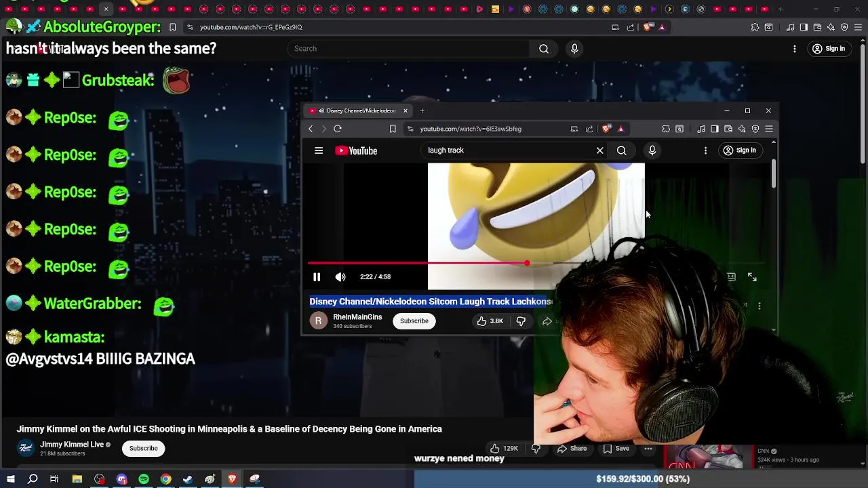868x488 pixels.
Task: Click the YouTube logo in inner window
Action: click(x=356, y=150)
